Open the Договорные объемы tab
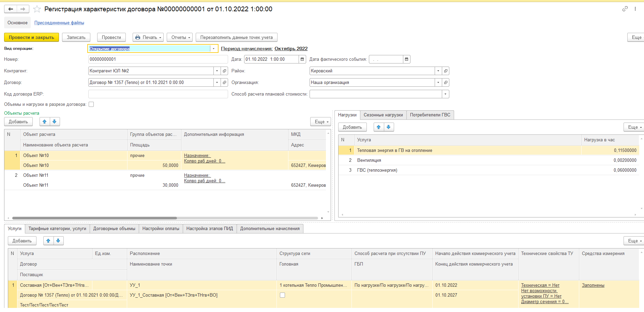Screen dimensions: 644x312 click(x=114, y=229)
